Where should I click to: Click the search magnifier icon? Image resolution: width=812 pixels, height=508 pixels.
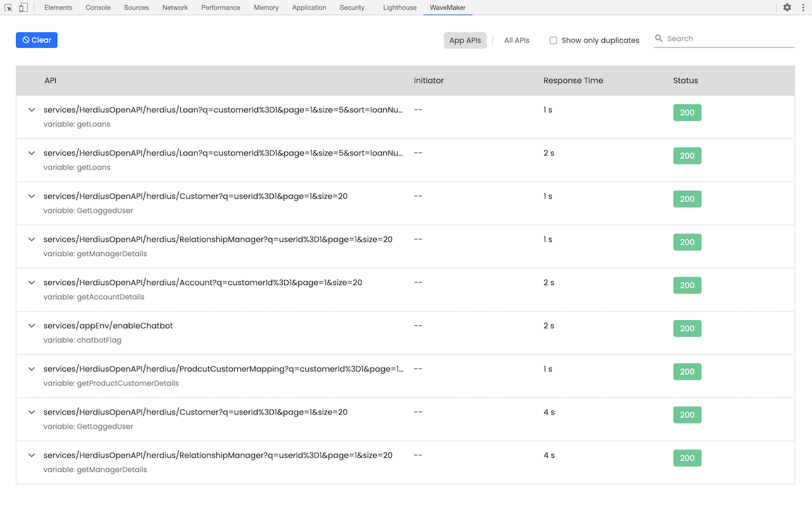pos(658,39)
